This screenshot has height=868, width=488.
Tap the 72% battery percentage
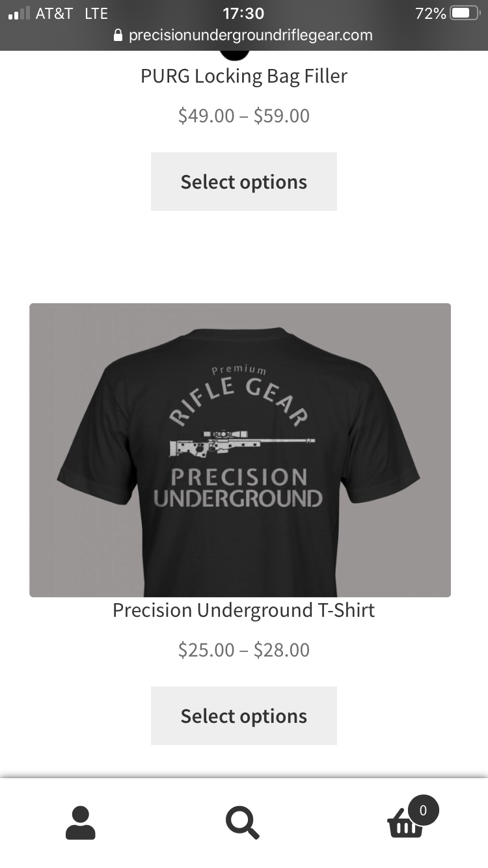click(430, 13)
